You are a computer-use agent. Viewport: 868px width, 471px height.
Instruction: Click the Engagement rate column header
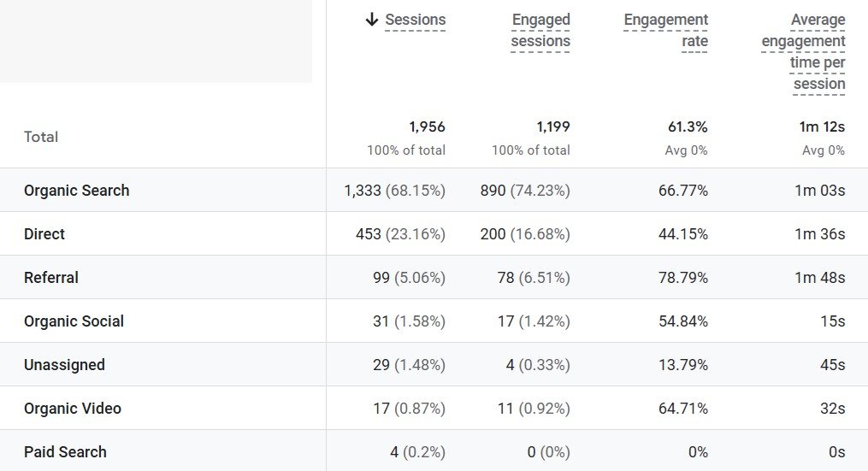665,30
